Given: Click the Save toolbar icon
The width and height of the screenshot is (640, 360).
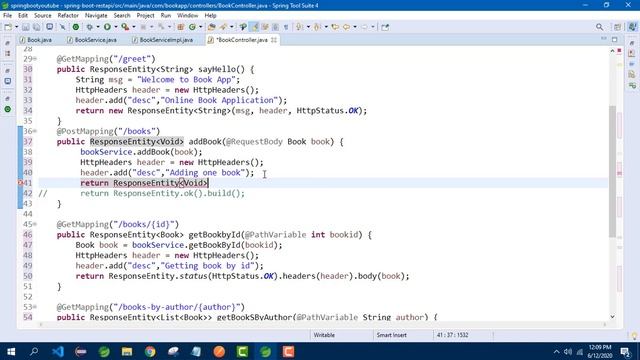Looking at the screenshot, I should coord(26,27).
